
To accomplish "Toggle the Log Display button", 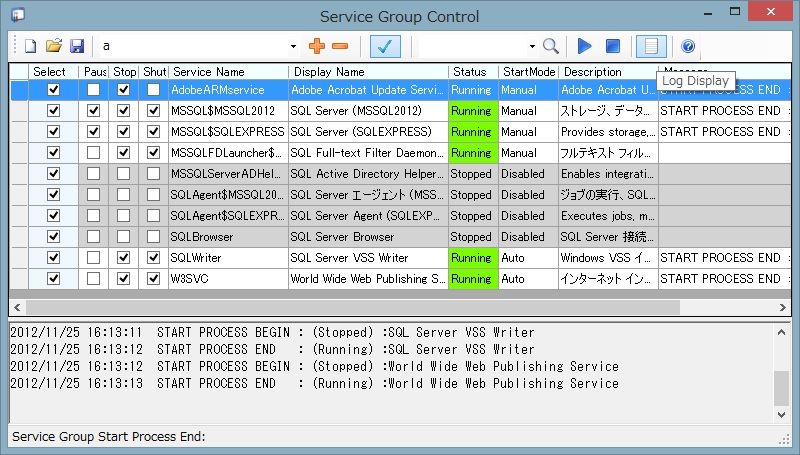I will pos(651,46).
